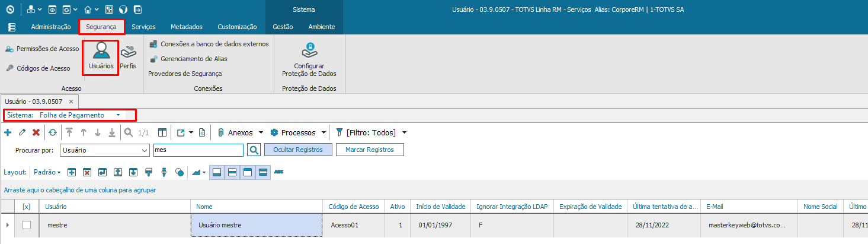Image resolution: width=868 pixels, height=244 pixels.
Task: Click the [Filtro: Todos] filter button
Action: pos(367,132)
